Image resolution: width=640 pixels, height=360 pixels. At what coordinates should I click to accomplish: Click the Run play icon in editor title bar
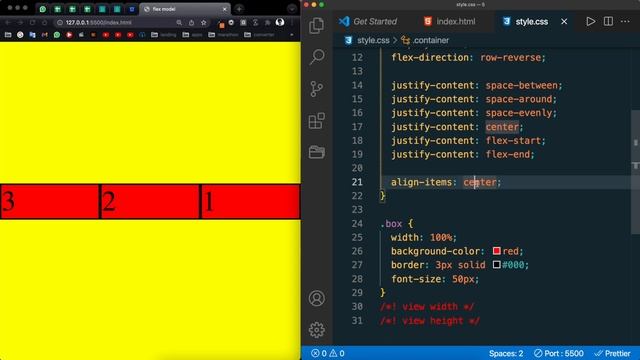pyautogui.click(x=590, y=21)
